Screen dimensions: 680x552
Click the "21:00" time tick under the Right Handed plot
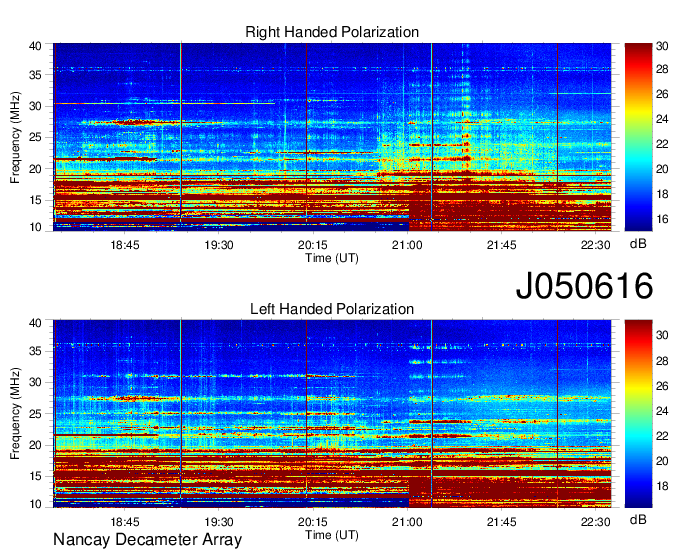click(407, 245)
